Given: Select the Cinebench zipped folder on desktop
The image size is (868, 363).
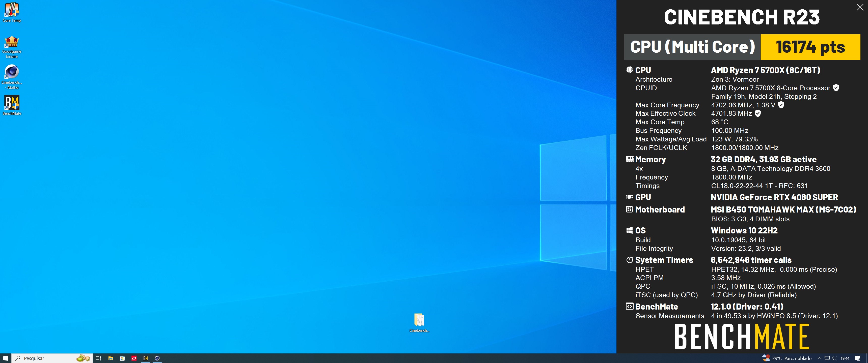Looking at the screenshot, I should tap(419, 323).
